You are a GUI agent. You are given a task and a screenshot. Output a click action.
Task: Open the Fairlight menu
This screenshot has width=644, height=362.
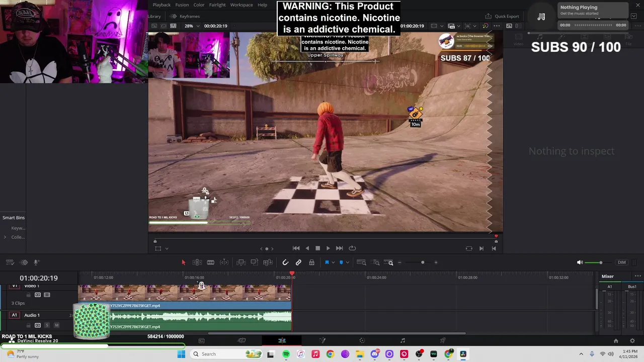217,5
